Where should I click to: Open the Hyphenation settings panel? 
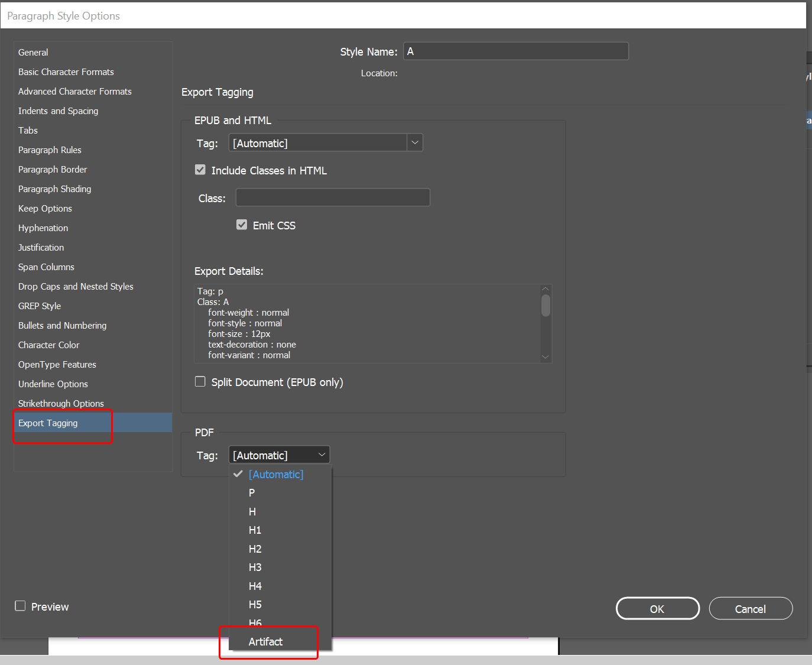point(43,228)
